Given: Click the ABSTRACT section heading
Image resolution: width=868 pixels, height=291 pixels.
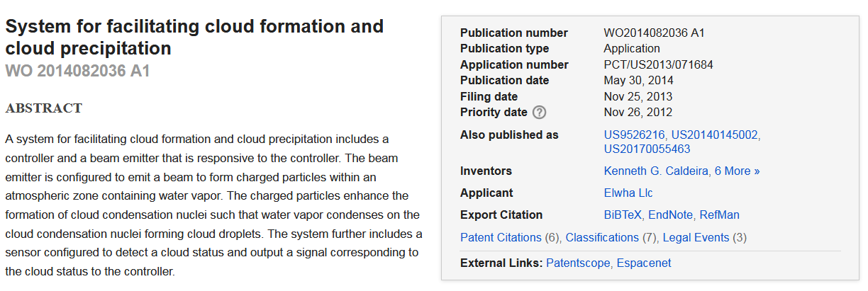Looking at the screenshot, I should [x=44, y=108].
